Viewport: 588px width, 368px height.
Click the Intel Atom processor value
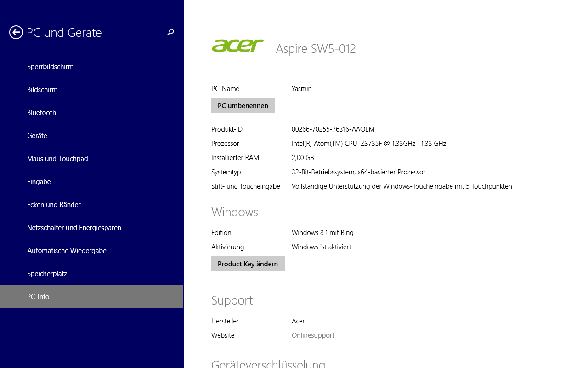click(x=369, y=144)
